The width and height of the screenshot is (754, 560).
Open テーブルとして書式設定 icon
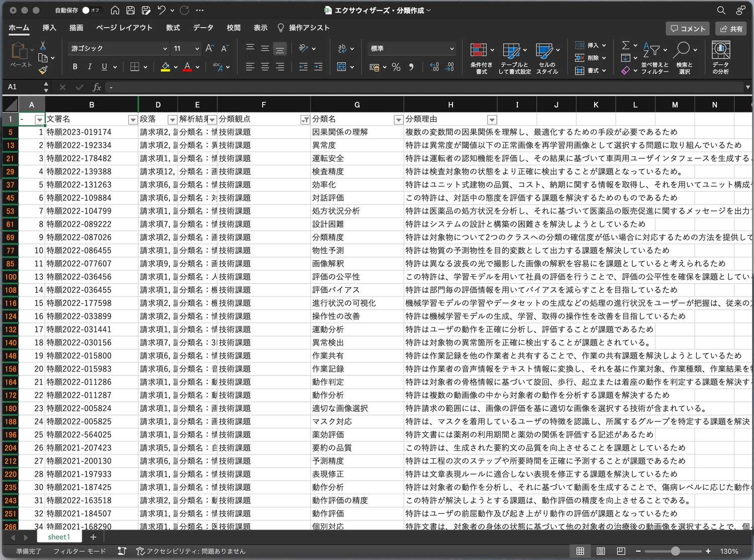pos(514,58)
